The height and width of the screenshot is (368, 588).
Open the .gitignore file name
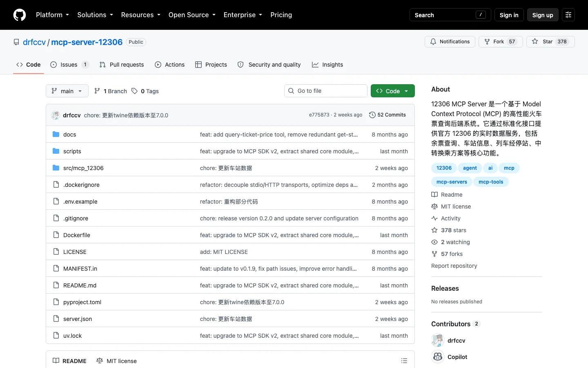(76, 218)
